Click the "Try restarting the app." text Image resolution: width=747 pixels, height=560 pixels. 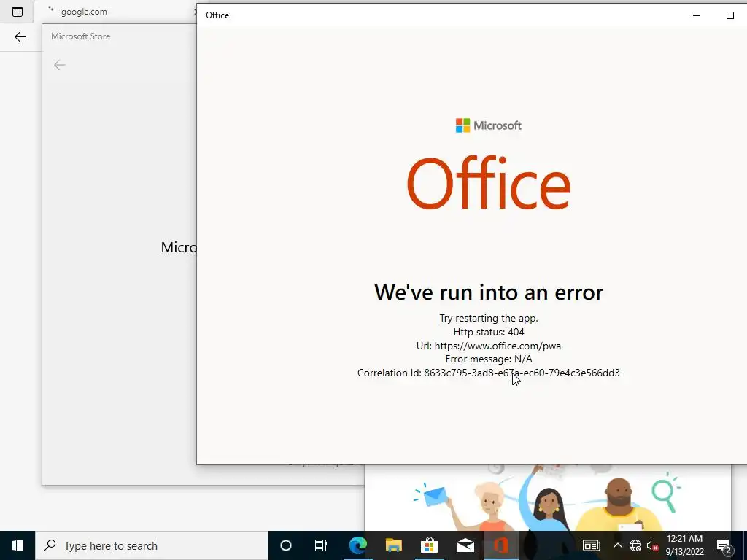pos(489,318)
